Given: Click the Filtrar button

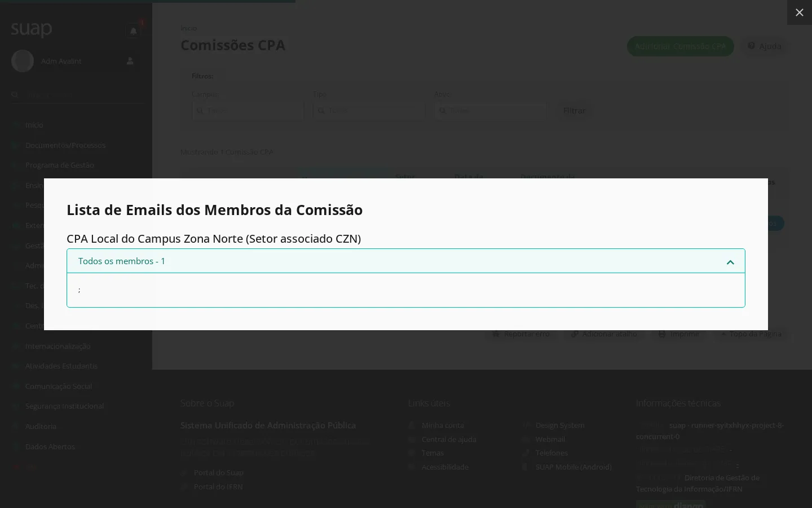Looking at the screenshot, I should pyautogui.click(x=575, y=111).
